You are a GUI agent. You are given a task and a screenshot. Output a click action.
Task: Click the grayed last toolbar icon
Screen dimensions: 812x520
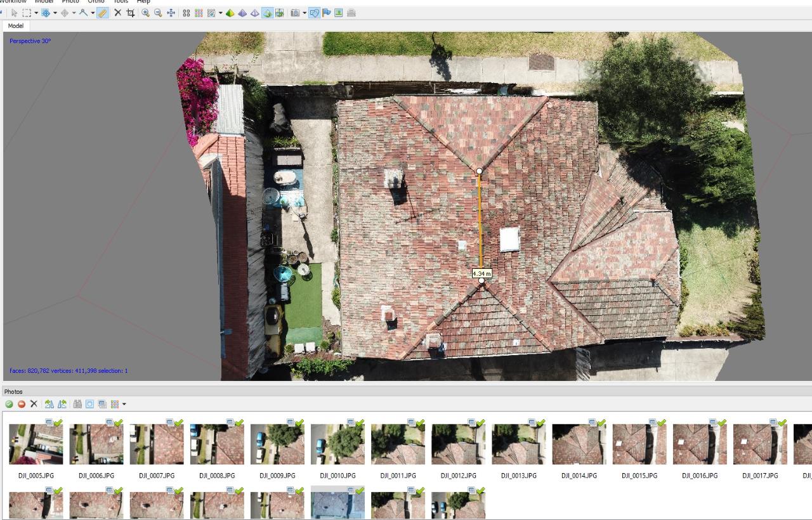(x=351, y=13)
